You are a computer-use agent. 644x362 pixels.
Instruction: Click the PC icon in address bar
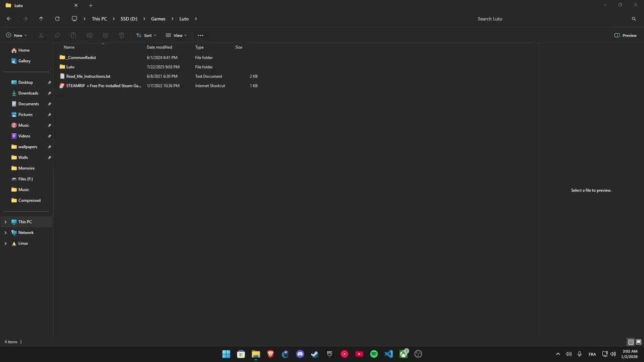74,19
